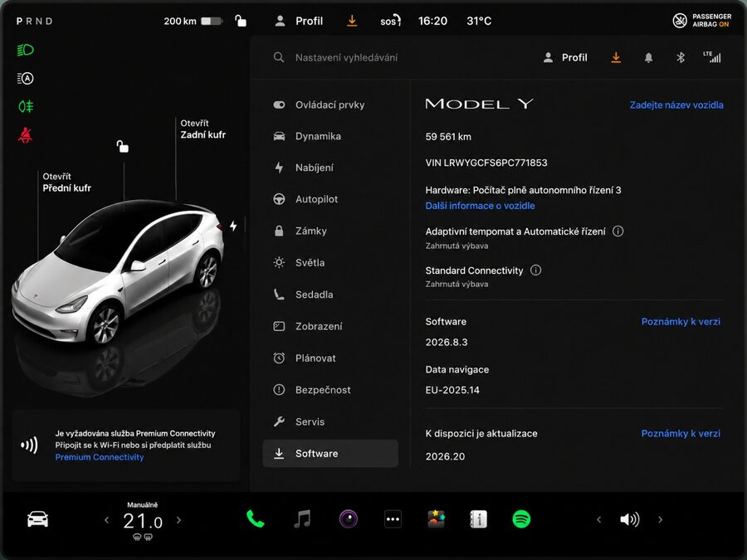747x560 pixels.
Task: Open Poznámky k verzi for available update
Action: 681,433
